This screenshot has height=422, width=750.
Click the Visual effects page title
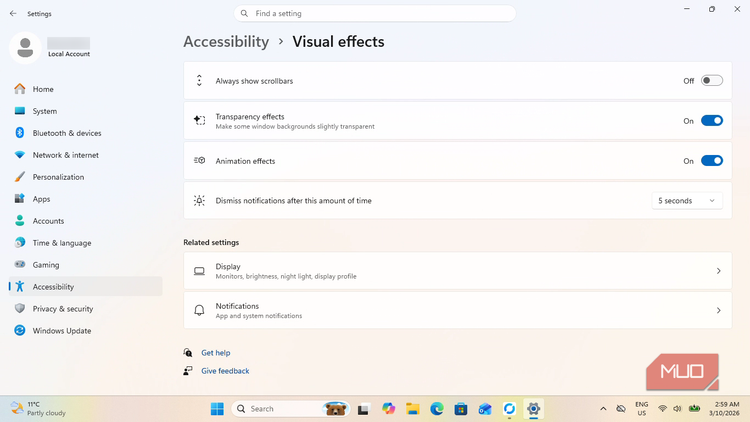[338, 42]
